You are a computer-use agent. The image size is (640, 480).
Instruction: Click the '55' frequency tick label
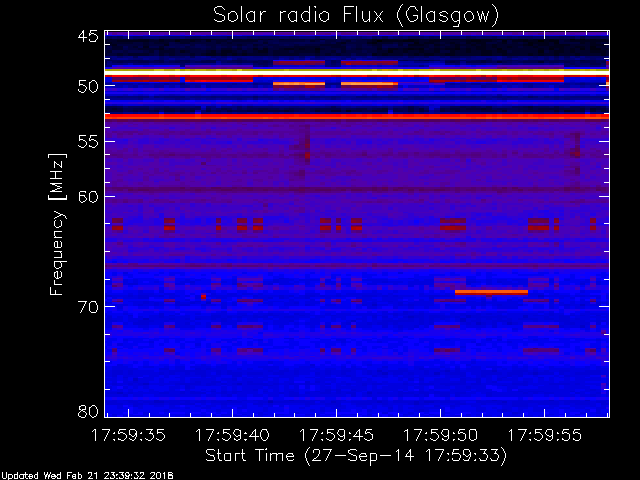coord(88,142)
